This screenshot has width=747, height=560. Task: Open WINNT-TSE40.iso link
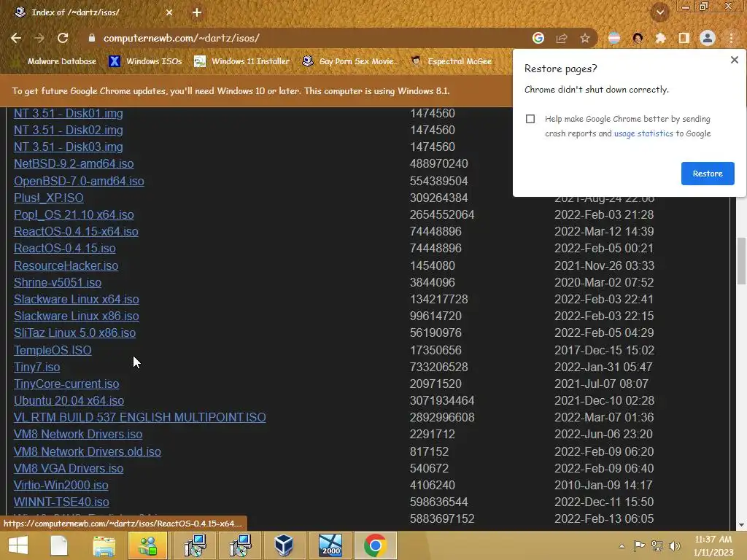coord(61,502)
